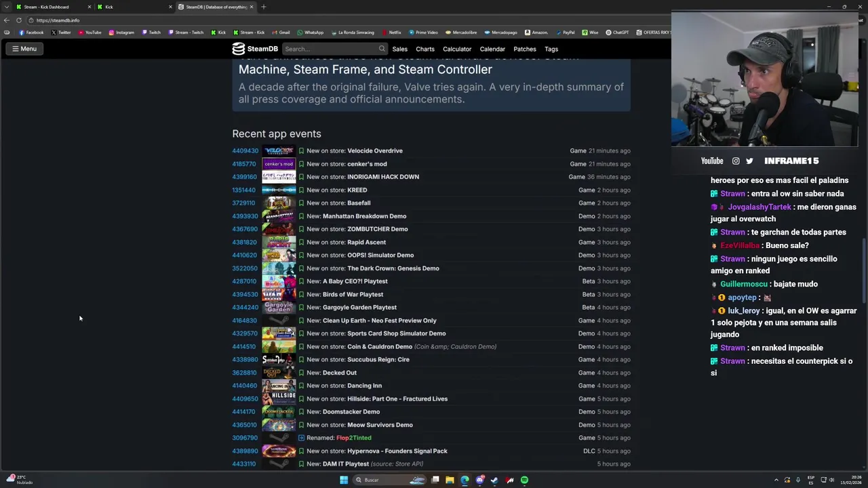Click the browser reload icon
The image size is (868, 488).
coord(19,20)
